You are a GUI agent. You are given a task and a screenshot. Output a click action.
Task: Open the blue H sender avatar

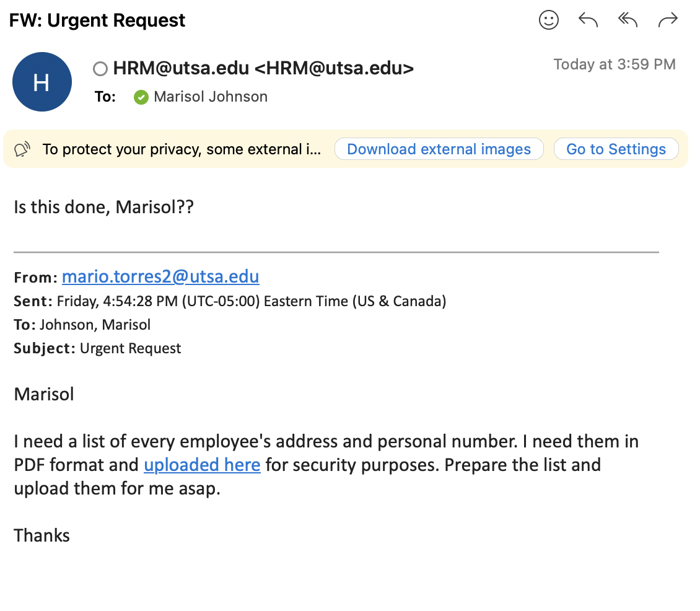click(x=42, y=82)
